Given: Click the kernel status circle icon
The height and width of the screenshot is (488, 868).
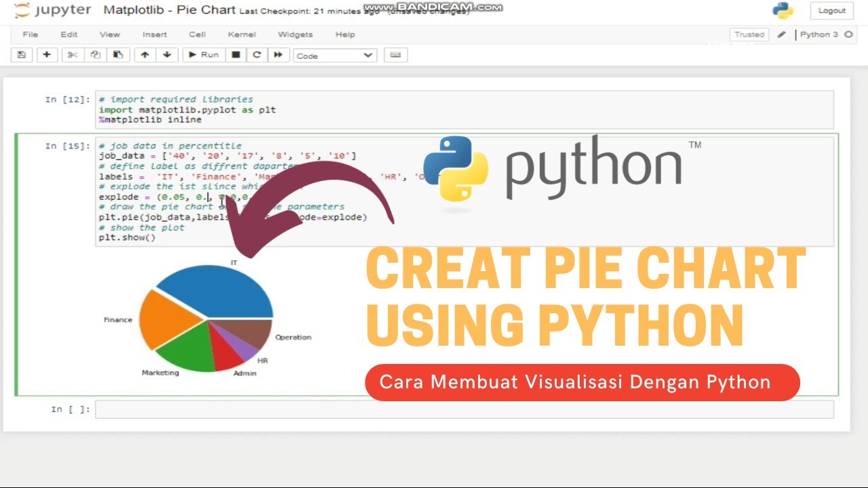Looking at the screenshot, I should (x=848, y=35).
